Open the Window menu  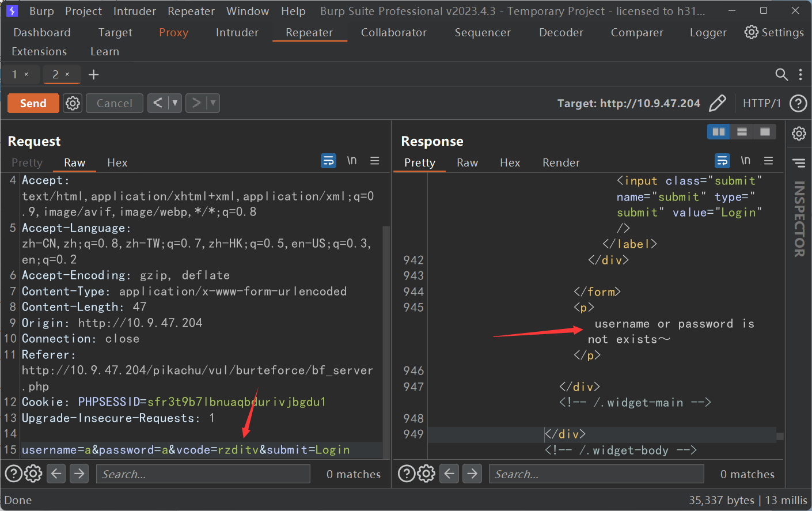(248, 11)
